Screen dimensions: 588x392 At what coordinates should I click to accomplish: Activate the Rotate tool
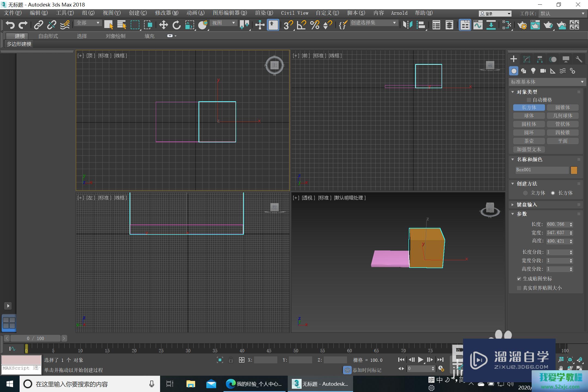point(176,25)
